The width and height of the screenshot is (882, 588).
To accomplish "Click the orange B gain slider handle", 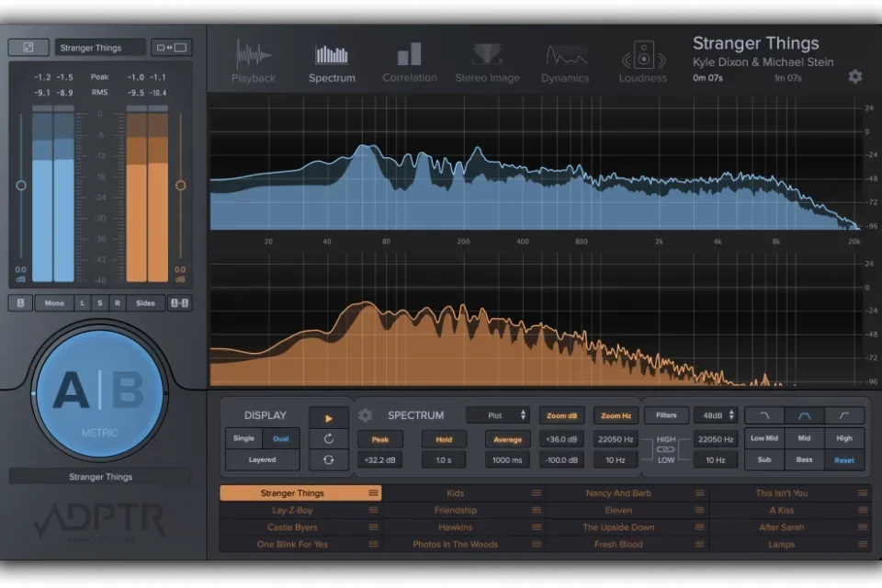I will coord(180,186).
